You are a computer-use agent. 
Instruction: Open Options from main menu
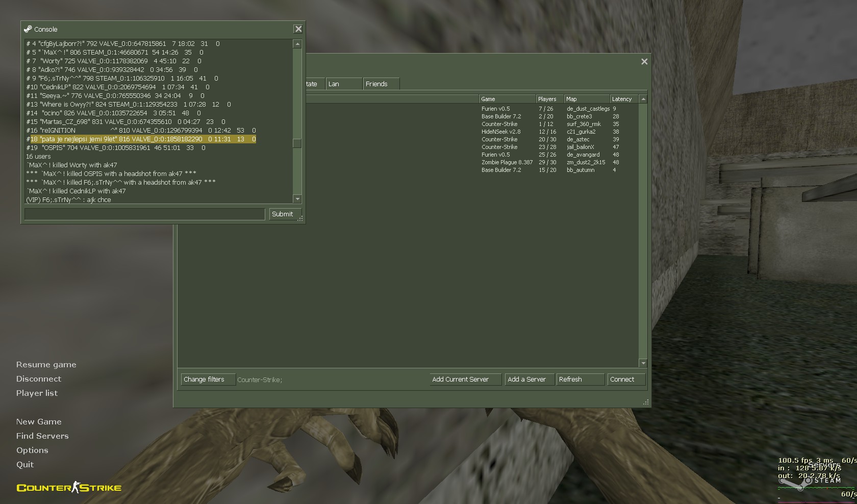32,450
